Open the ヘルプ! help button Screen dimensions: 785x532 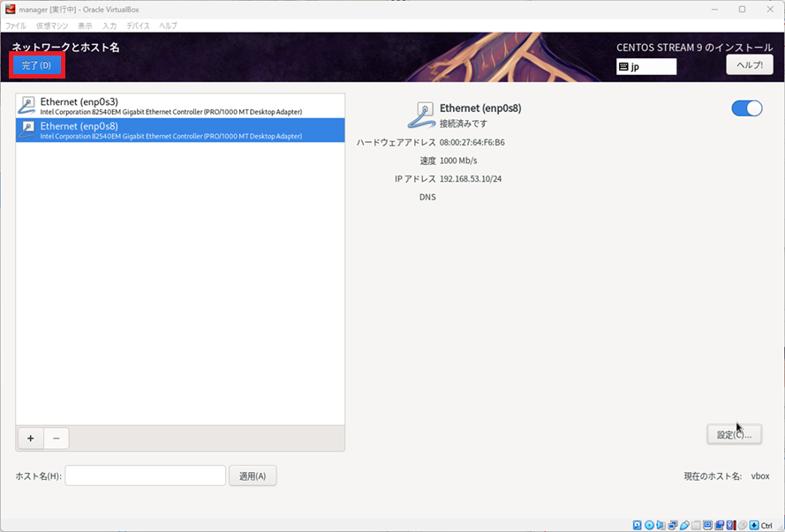tap(750, 65)
